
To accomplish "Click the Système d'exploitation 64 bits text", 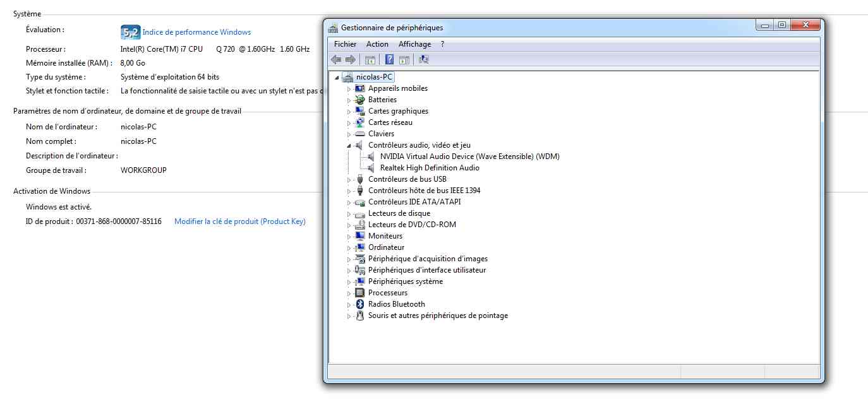I will pos(170,77).
